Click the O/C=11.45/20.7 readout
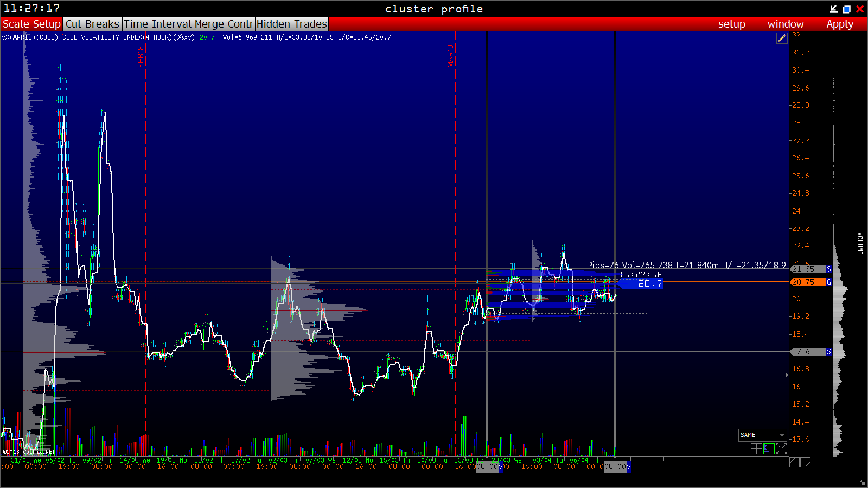868x488 pixels. [x=365, y=37]
